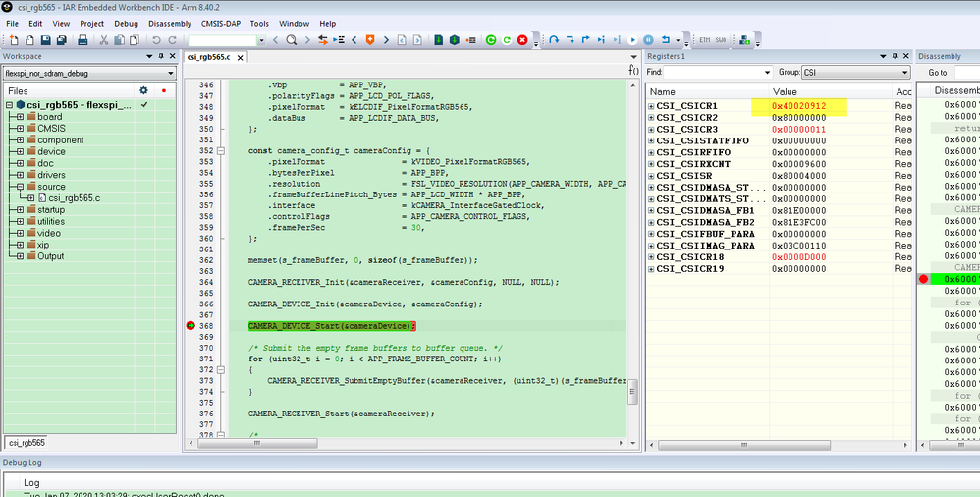Click function list f() icon in editor

click(x=633, y=70)
